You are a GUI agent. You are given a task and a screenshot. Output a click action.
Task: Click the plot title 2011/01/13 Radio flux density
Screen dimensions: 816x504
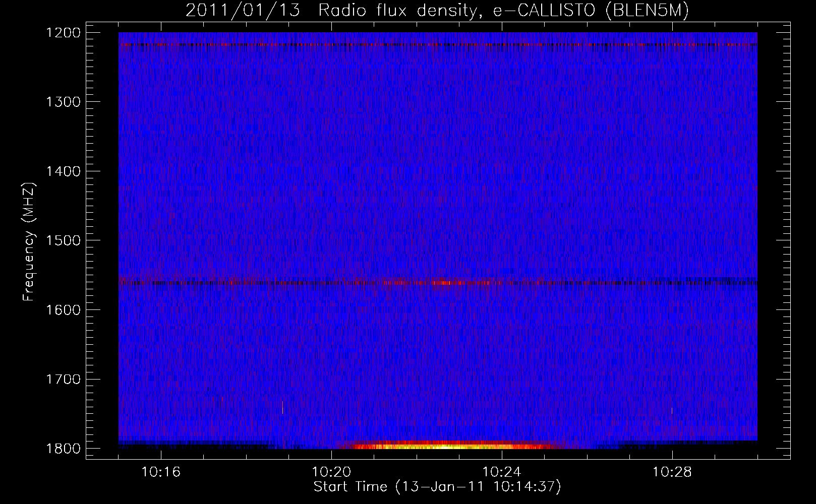pos(437,11)
